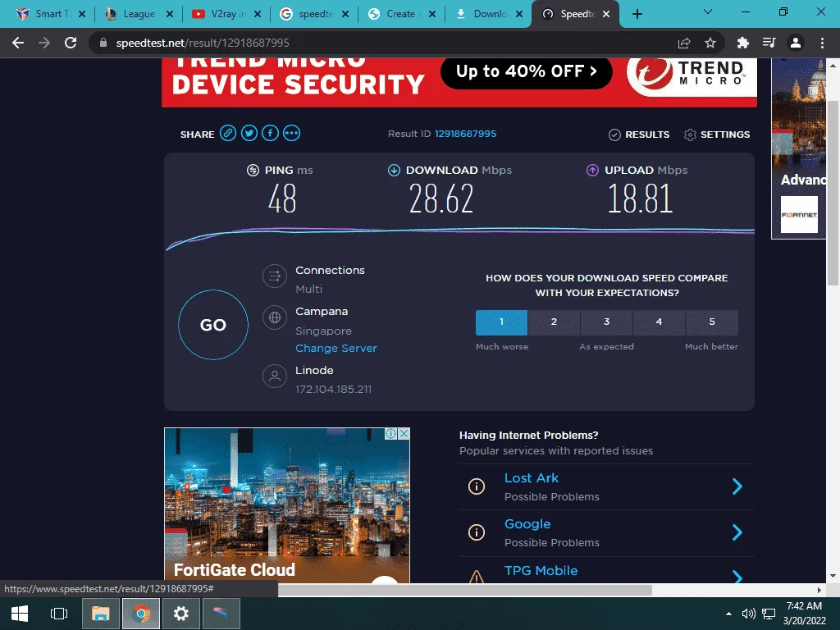Open media control icon in toolbar
This screenshot has width=840, height=630.
(x=769, y=43)
